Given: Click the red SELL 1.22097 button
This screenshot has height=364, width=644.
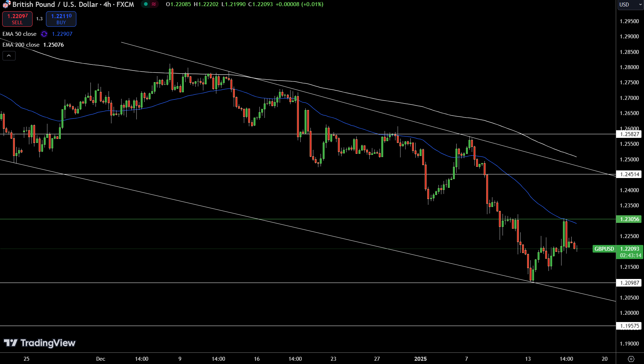Looking at the screenshot, I should 17,19.
